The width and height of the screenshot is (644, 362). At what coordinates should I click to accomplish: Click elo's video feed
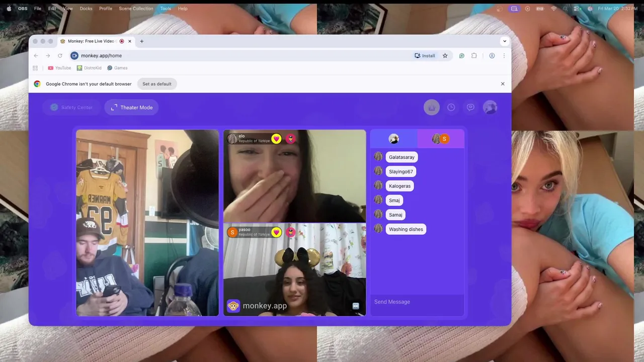point(295,176)
